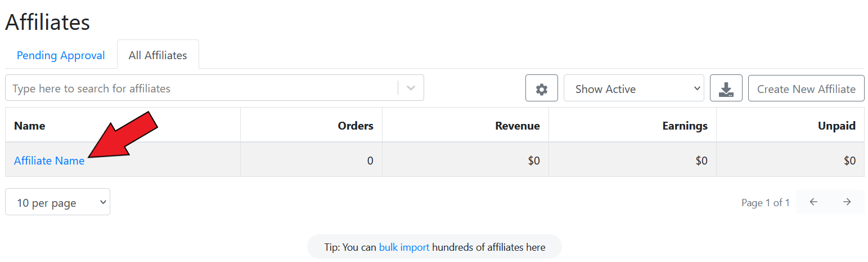Sort by the Unpaid column header
Screen dimensions: 868x262
(x=836, y=126)
